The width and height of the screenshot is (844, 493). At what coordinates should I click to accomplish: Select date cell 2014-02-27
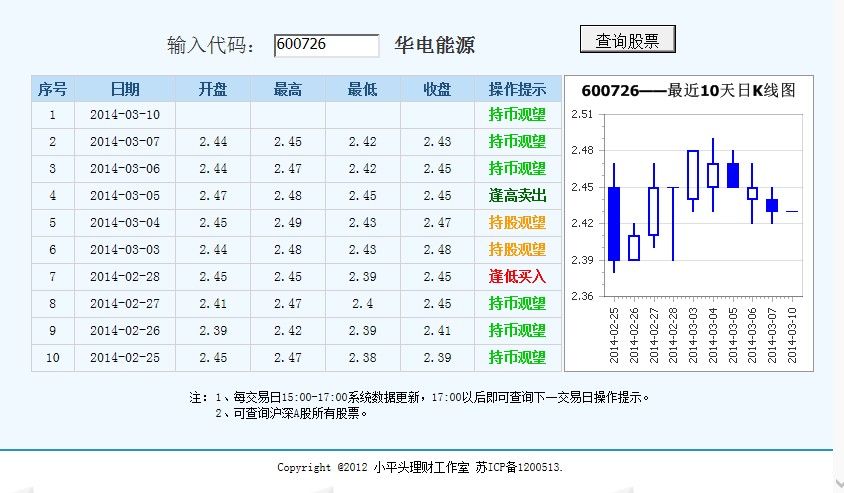pyautogui.click(x=125, y=304)
